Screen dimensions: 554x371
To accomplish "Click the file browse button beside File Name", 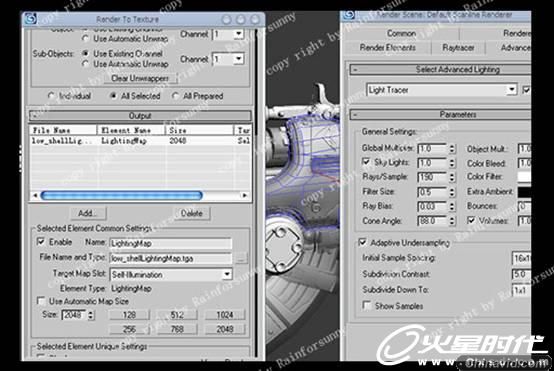I will coord(241,258).
